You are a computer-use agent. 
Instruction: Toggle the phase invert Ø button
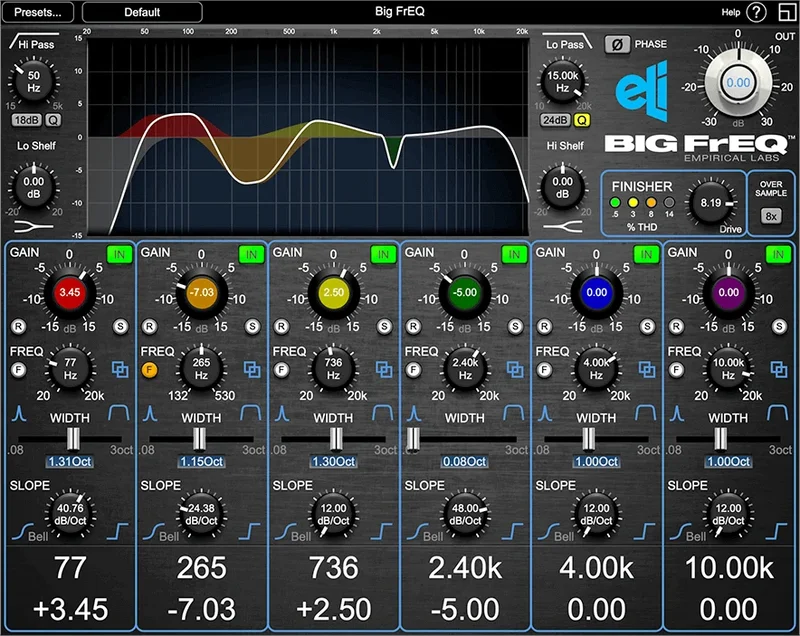click(x=616, y=44)
